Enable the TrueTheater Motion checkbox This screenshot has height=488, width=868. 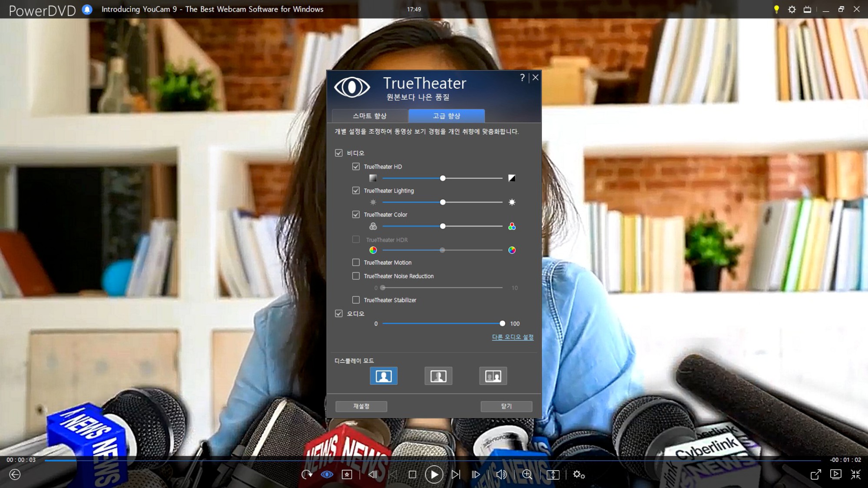point(356,262)
